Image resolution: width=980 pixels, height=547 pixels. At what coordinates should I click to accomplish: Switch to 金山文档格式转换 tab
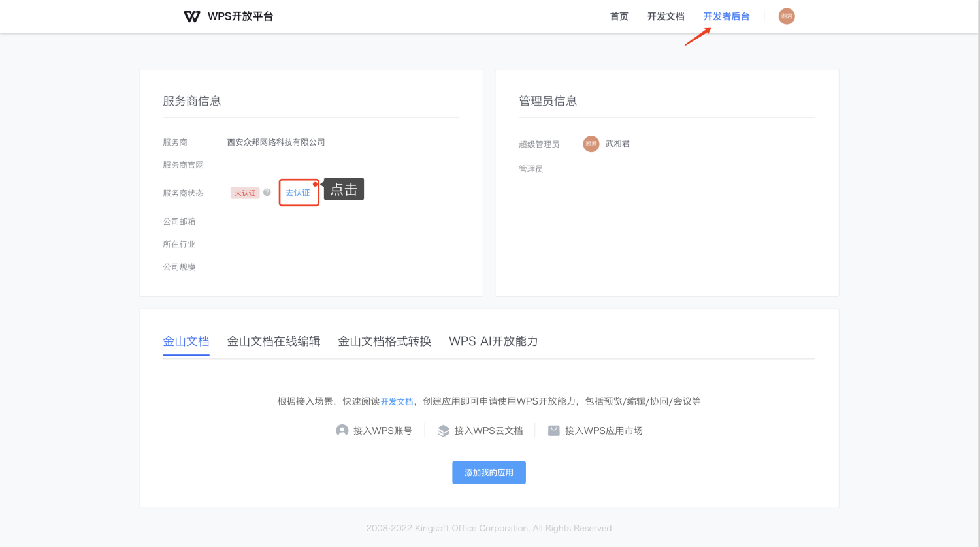coord(384,341)
